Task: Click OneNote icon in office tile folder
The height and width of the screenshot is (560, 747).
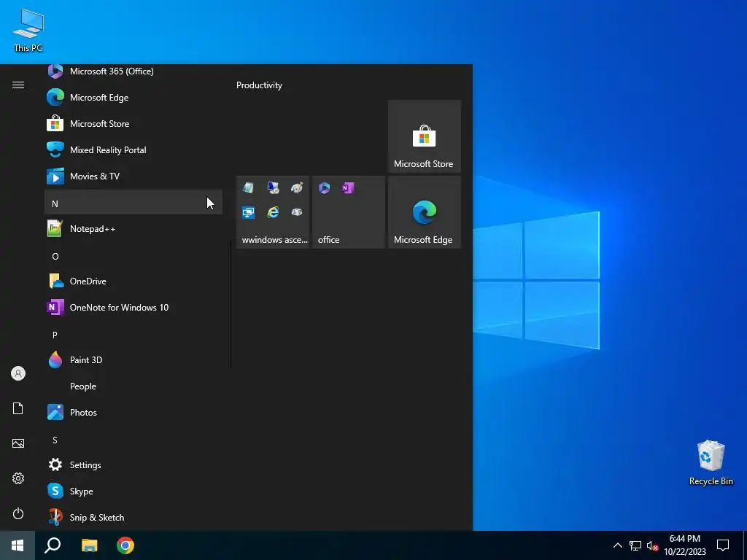Action: [348, 188]
